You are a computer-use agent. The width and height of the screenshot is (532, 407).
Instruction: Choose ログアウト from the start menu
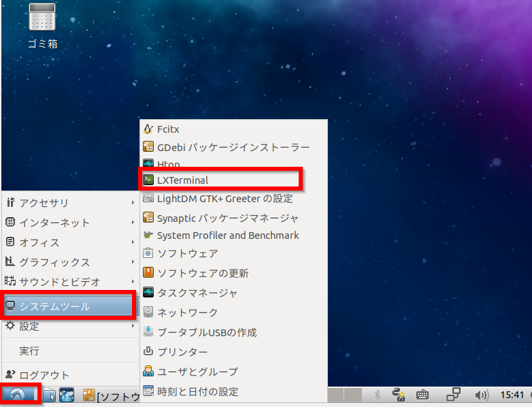[x=71, y=375]
